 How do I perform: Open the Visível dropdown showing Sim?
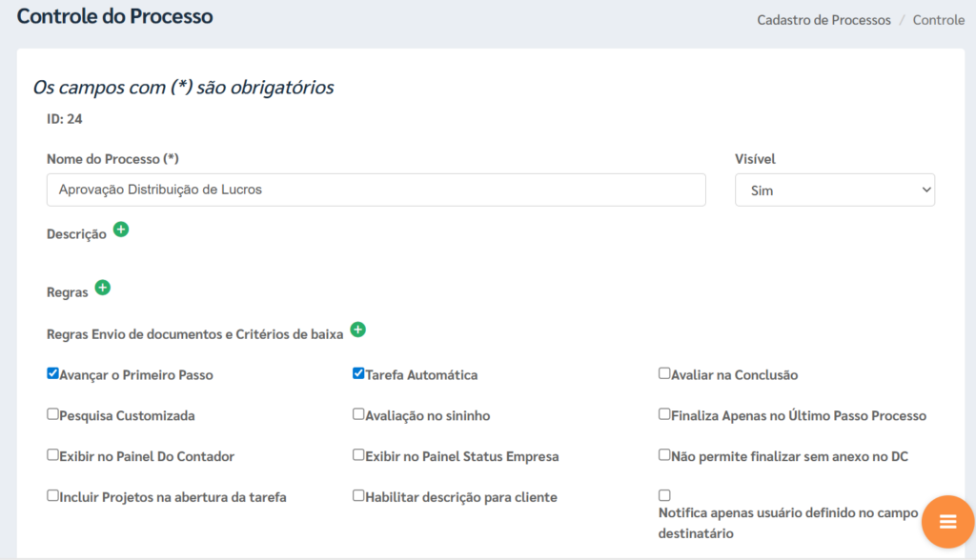[x=834, y=190]
